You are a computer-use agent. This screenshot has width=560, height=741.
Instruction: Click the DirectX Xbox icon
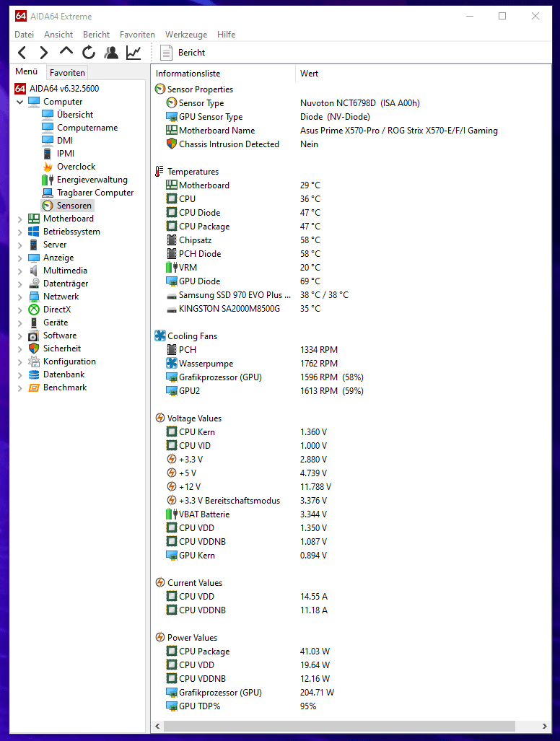(x=34, y=310)
